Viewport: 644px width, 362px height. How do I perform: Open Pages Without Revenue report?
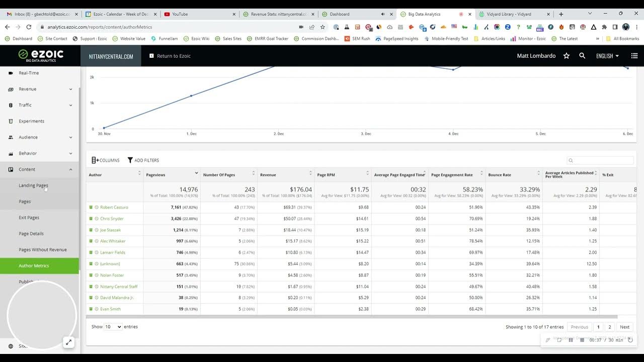pos(42,250)
